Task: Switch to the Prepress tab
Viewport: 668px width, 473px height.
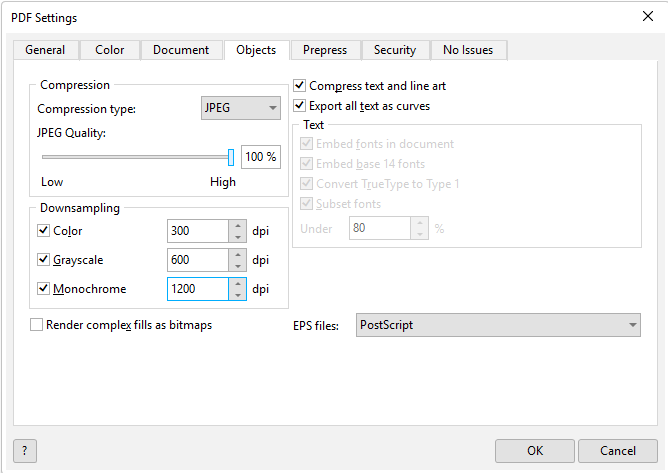Action: tap(325, 50)
